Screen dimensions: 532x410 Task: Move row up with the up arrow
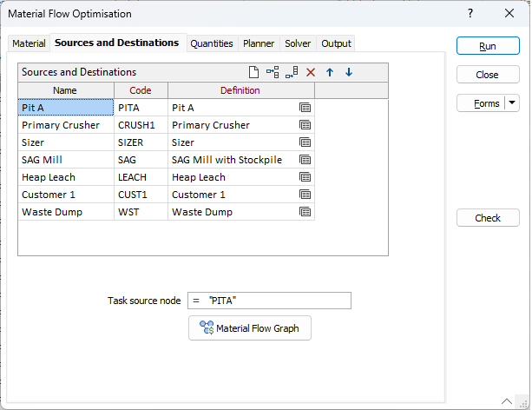click(x=330, y=73)
